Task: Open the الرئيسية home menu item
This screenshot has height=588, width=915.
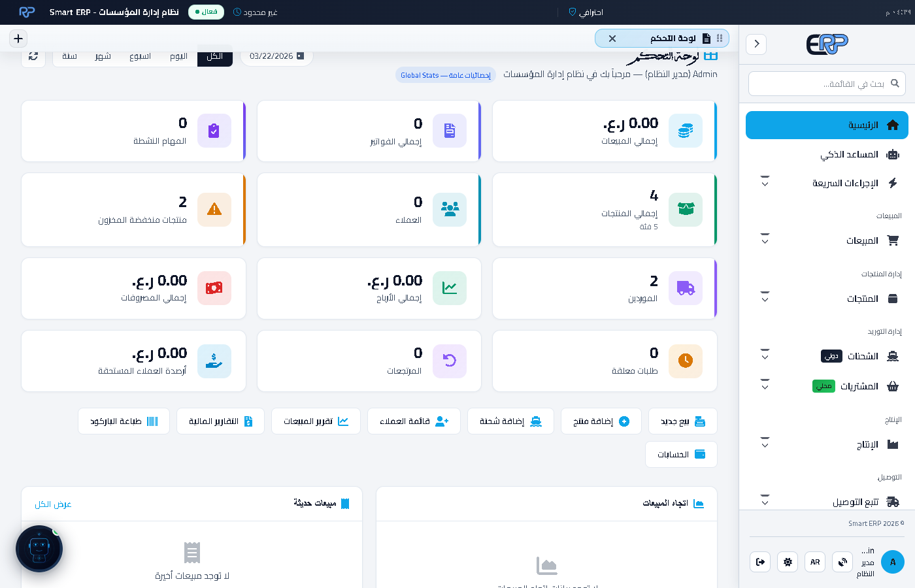Action: [827, 125]
